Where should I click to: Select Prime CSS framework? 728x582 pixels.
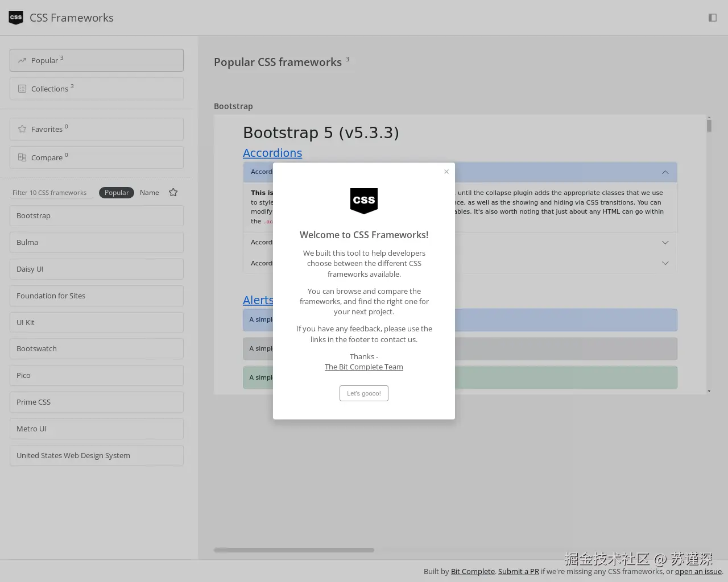[x=97, y=402]
